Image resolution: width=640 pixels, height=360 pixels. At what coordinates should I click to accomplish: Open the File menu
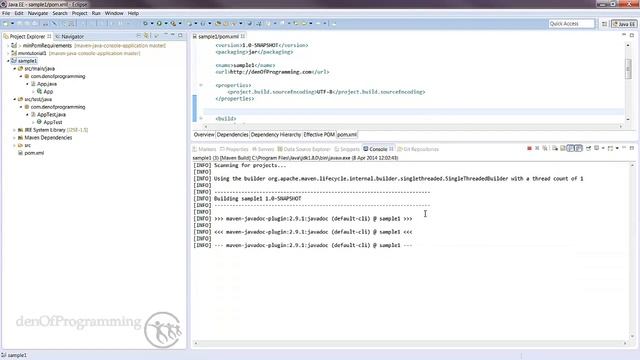[6, 13]
